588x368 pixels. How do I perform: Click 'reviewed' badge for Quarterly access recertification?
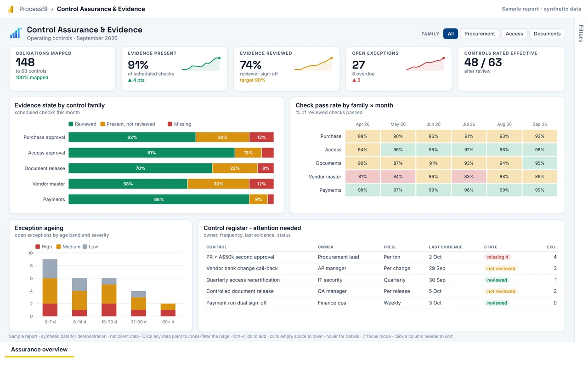[497, 280]
